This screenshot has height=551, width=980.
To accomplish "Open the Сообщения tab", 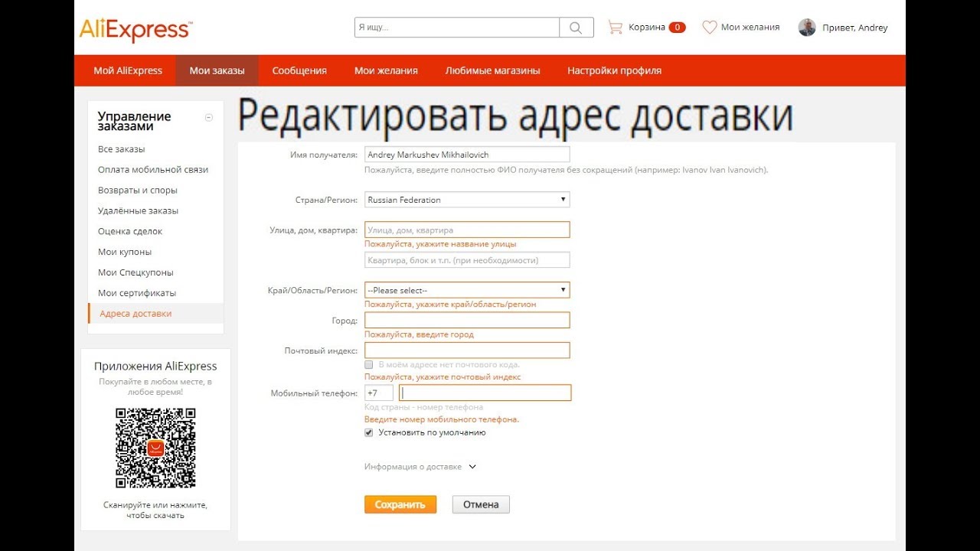I will point(299,70).
